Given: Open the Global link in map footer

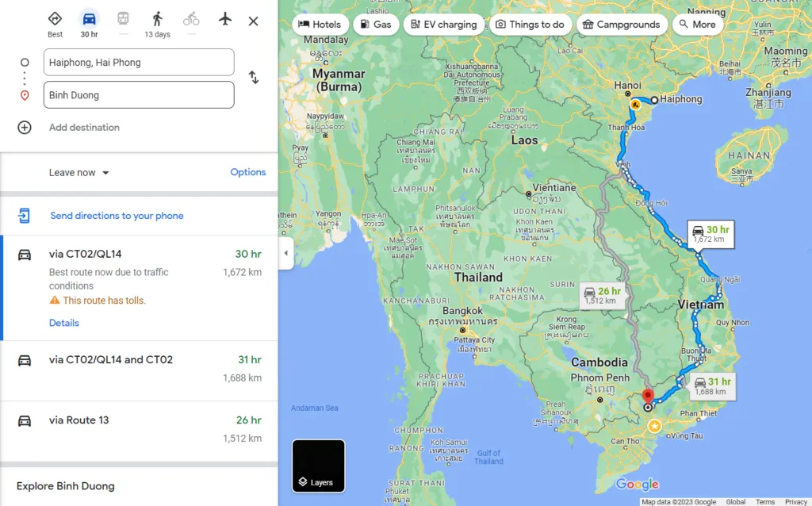Looking at the screenshot, I should pos(736,502).
